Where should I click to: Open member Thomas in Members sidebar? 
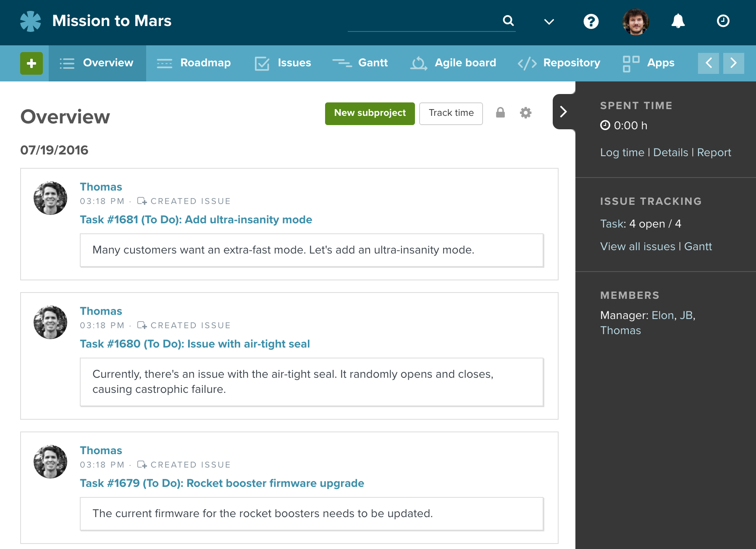(x=620, y=330)
